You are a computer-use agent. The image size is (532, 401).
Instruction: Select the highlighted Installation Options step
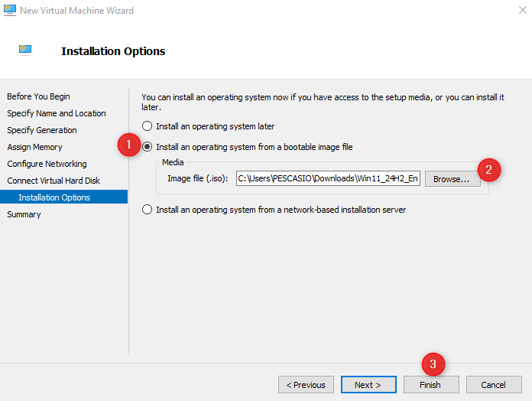(63, 197)
